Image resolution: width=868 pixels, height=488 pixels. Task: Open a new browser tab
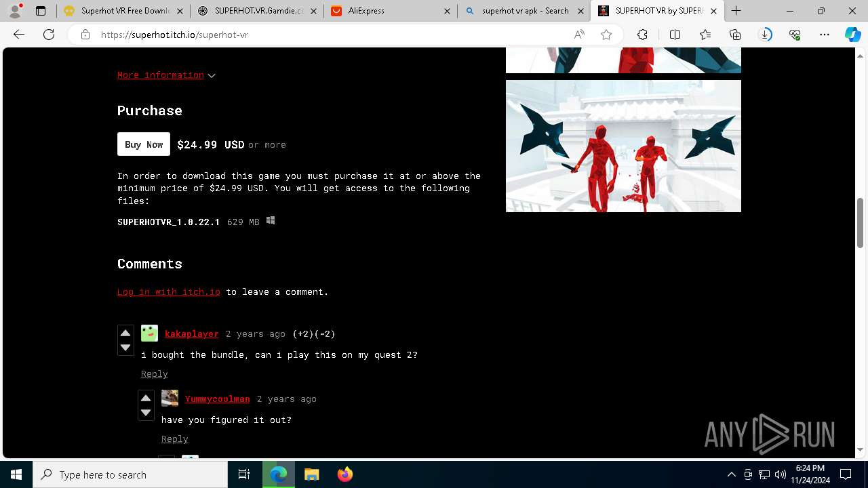coord(736,11)
